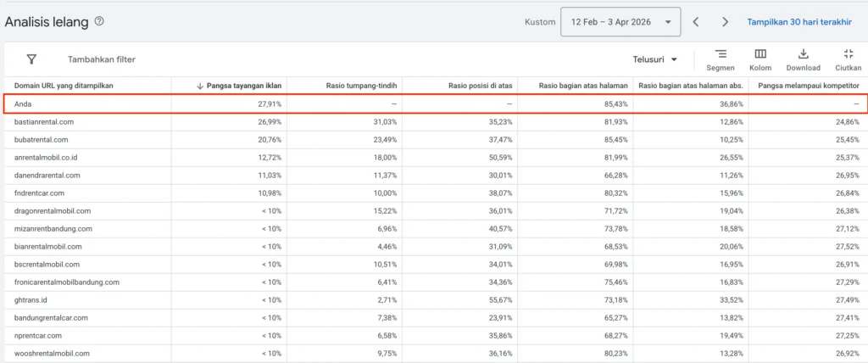Sort by Pangsa melampaui kompetitor header
The image size is (868, 363).
tap(809, 86)
